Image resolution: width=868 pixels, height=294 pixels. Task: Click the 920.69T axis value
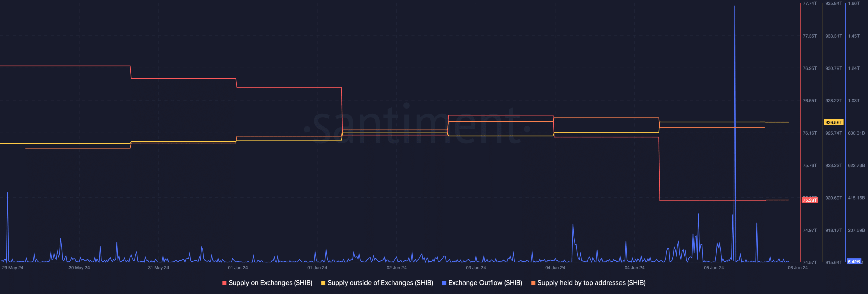click(833, 198)
